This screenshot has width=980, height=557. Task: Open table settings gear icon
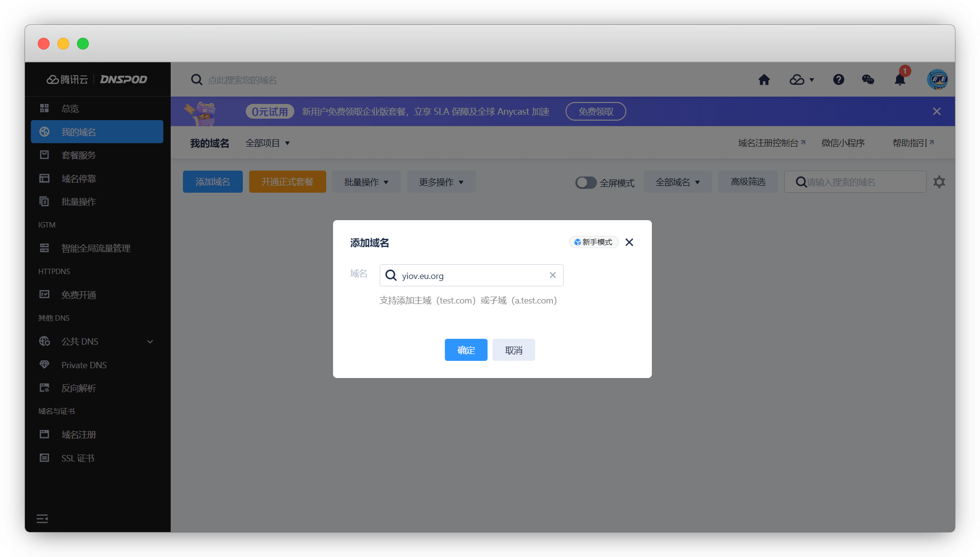tap(939, 182)
